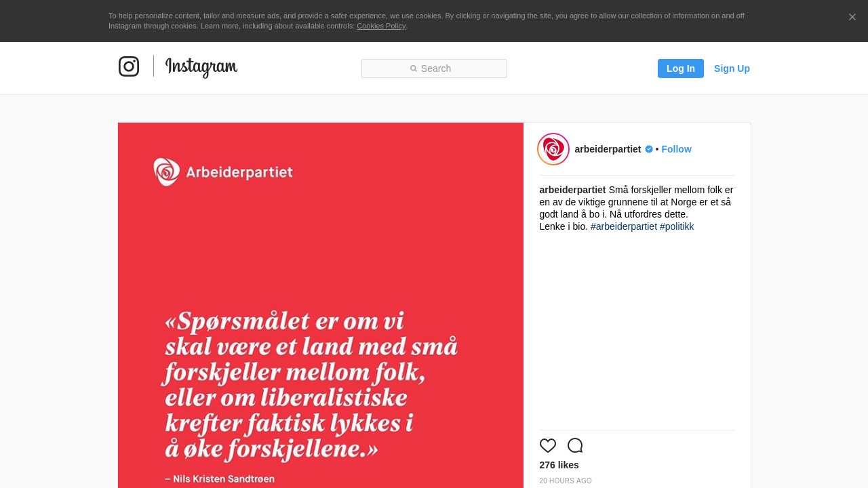View the 276 likes list
The image size is (868, 488).
(x=559, y=465)
